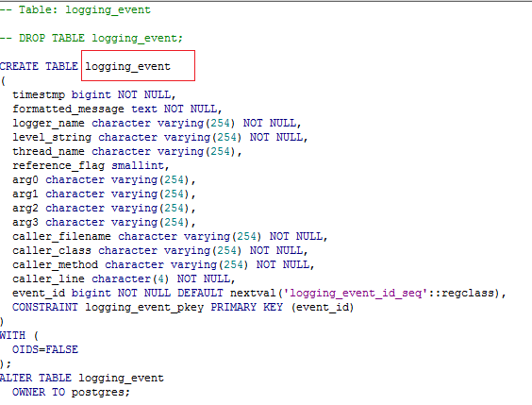532x405 pixels.
Task: Click the 'caller_filename character varying(254)' line
Action: pyautogui.click(x=170, y=237)
